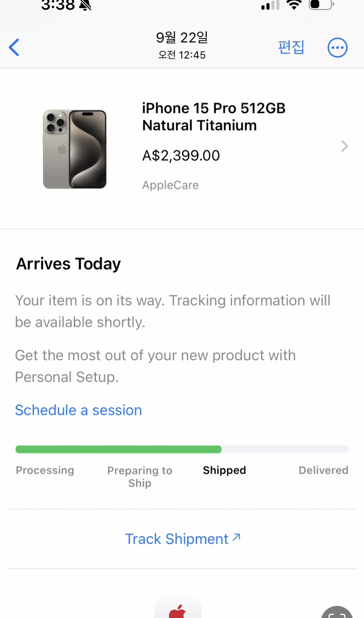Tap the cellular signal bars icon
This screenshot has height=618, width=364.
[270, 5]
